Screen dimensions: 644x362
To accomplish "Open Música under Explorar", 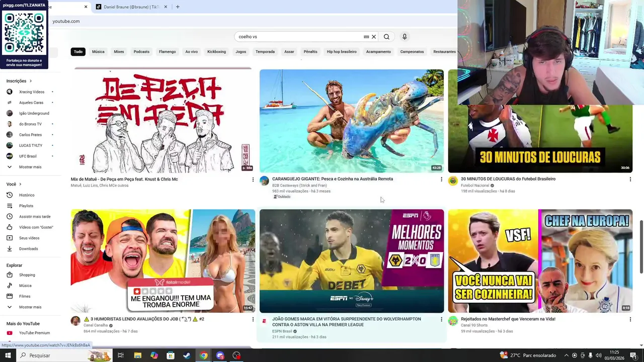I will coord(25,286).
